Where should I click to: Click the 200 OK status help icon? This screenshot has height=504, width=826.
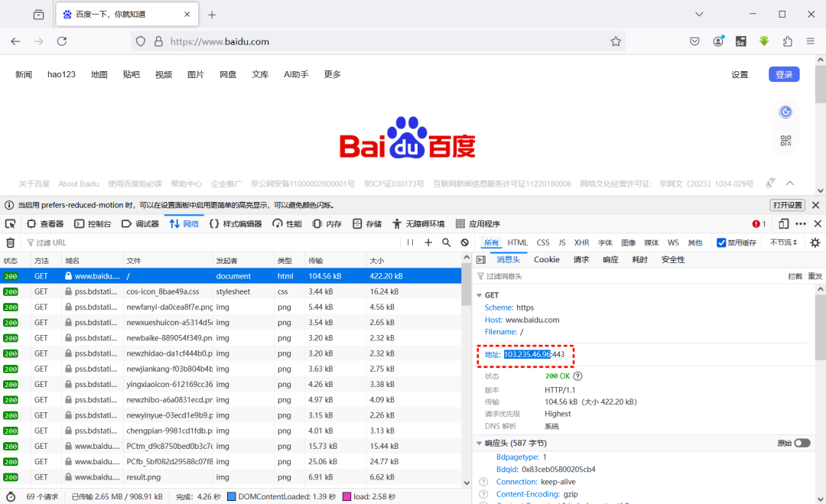click(x=578, y=376)
